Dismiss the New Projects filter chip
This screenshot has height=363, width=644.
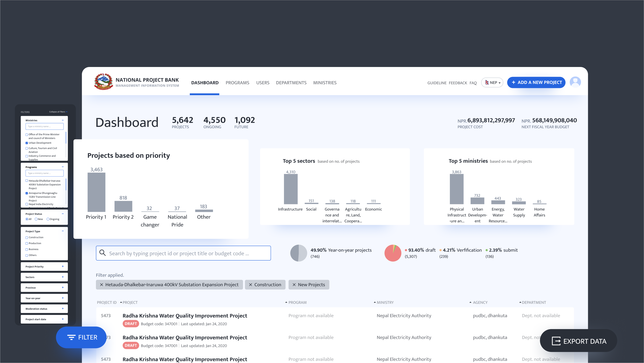(294, 284)
